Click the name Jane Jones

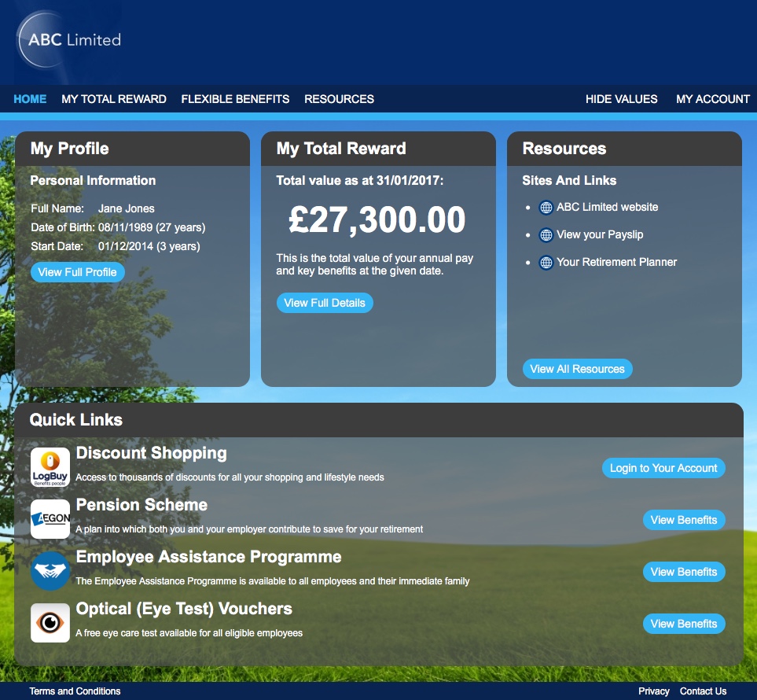(x=126, y=208)
